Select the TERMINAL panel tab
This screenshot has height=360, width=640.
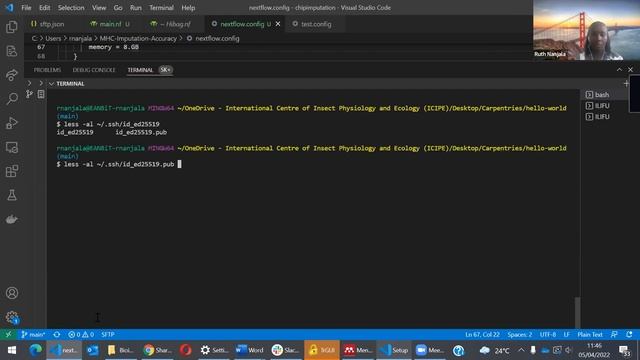(x=140, y=70)
